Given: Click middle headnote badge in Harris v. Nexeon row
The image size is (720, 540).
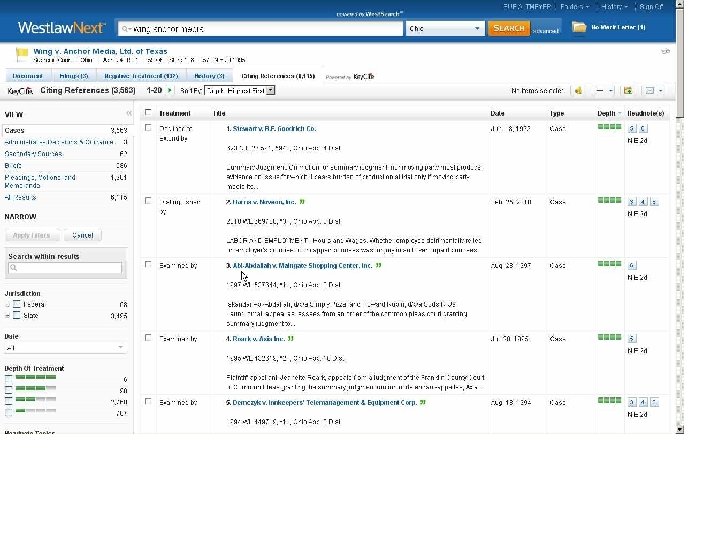Looking at the screenshot, I should [643, 202].
